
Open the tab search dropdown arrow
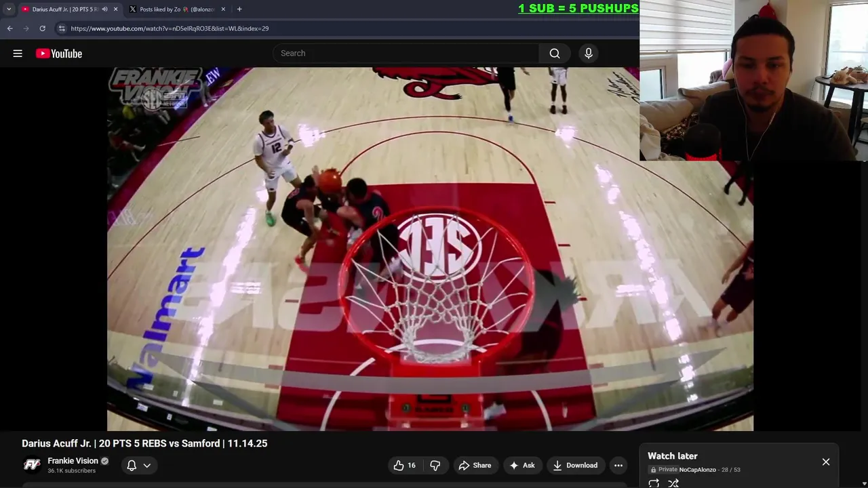click(9, 9)
